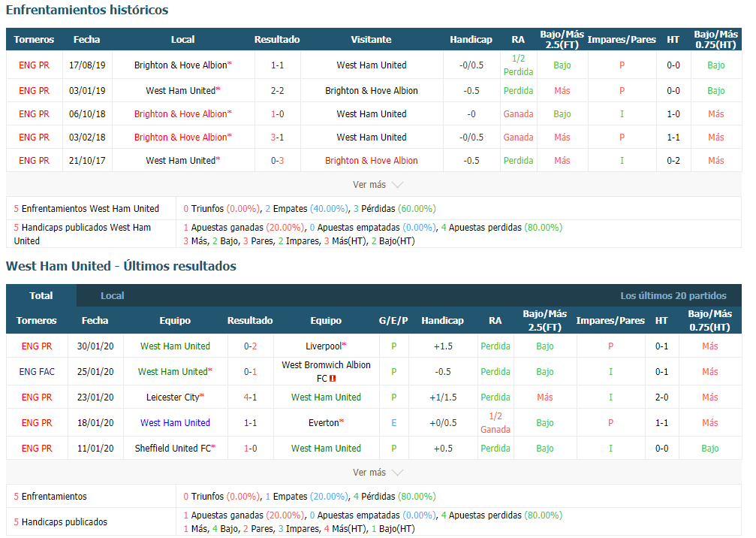Click 1-0 result of Sheffield United match
756x538 pixels.
(x=250, y=449)
